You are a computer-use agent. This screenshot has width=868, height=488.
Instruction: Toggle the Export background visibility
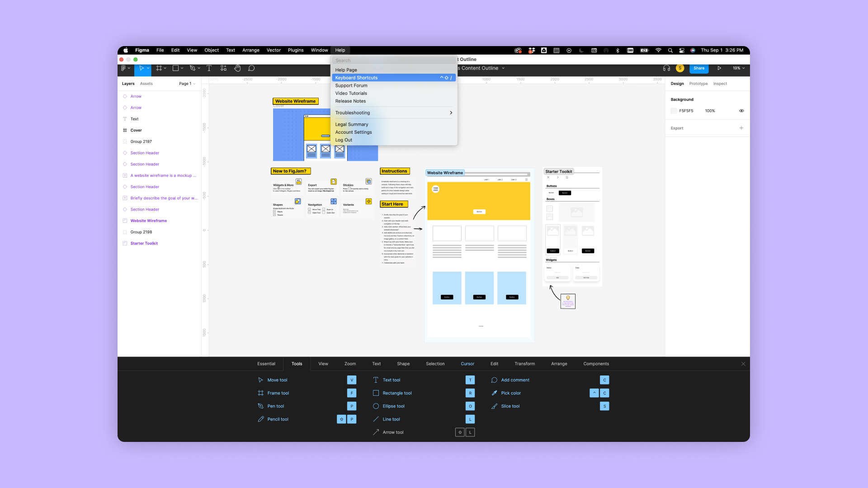pos(741,110)
